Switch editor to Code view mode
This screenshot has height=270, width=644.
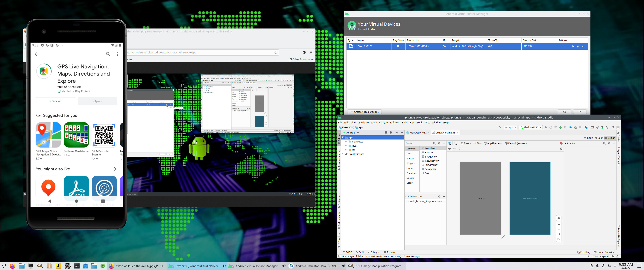(588, 138)
